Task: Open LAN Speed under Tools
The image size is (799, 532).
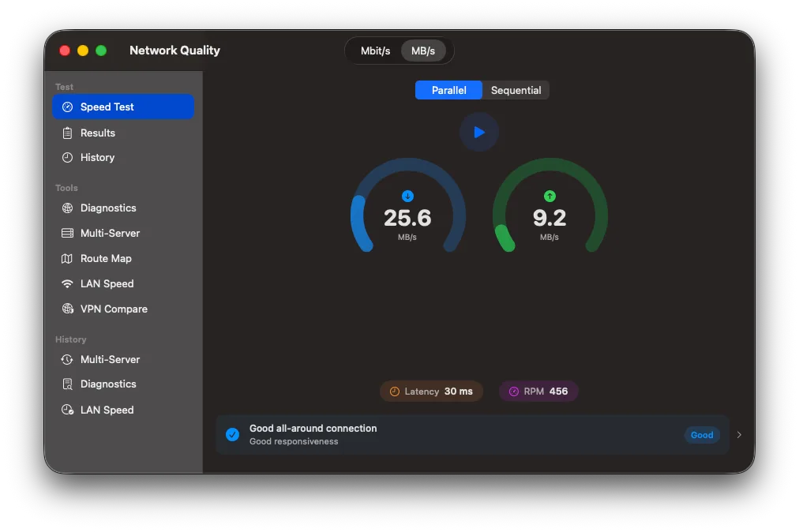Action: tap(123, 284)
